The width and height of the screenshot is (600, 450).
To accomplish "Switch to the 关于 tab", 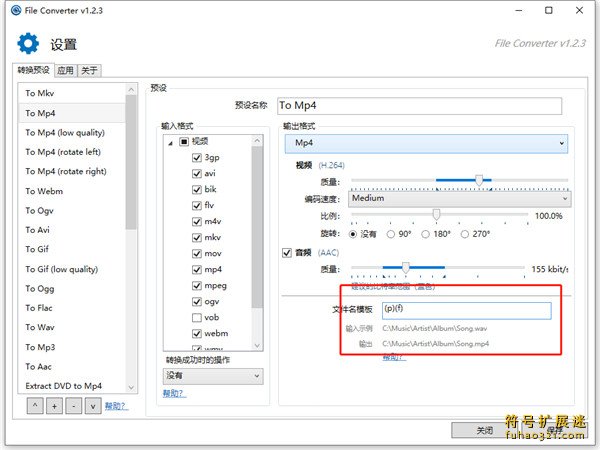I will [x=90, y=71].
